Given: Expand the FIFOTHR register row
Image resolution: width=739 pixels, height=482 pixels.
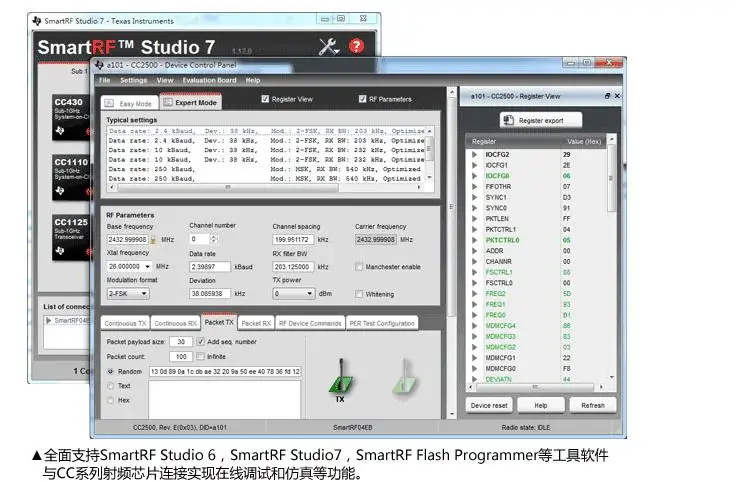Looking at the screenshot, I should [x=475, y=187].
